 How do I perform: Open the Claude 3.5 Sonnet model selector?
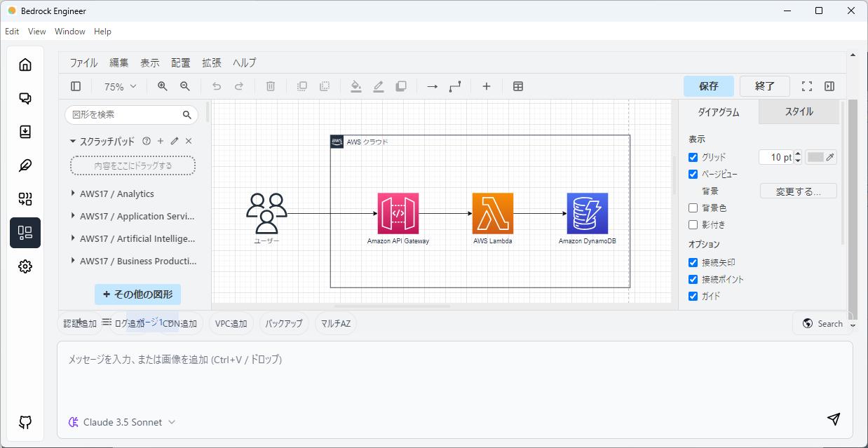coord(122,422)
